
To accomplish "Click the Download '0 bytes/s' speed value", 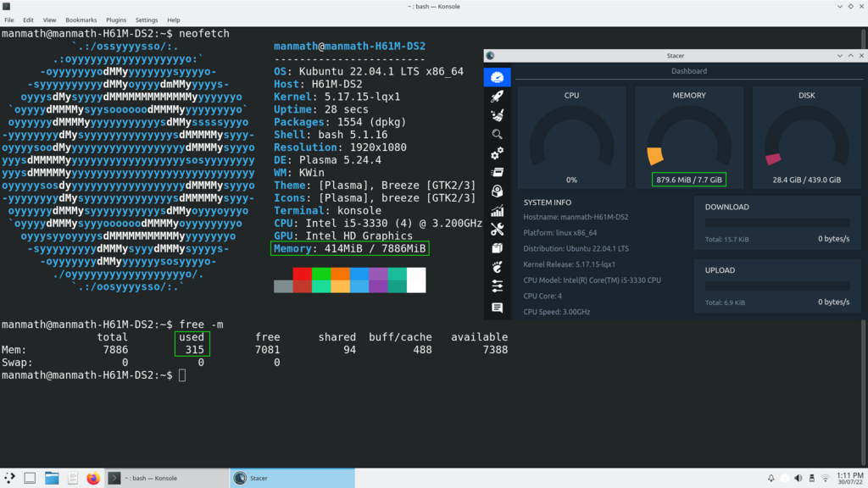I will pos(834,238).
